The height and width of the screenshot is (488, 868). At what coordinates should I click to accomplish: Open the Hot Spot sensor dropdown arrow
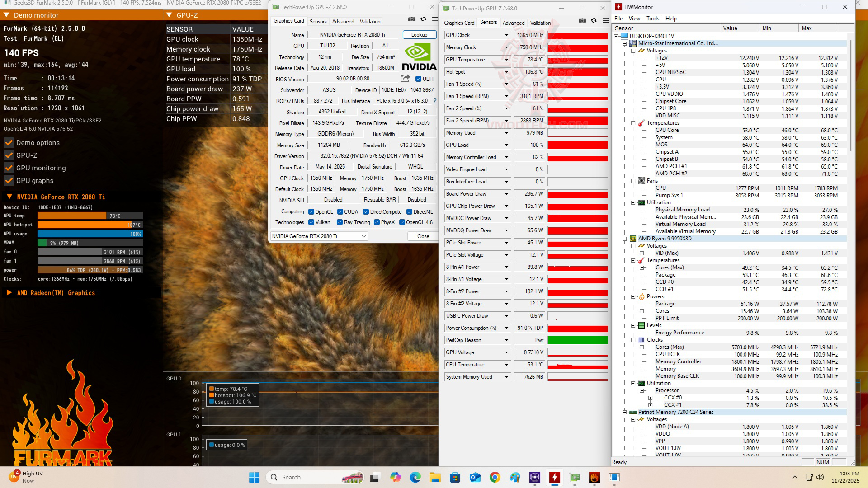pyautogui.click(x=506, y=72)
